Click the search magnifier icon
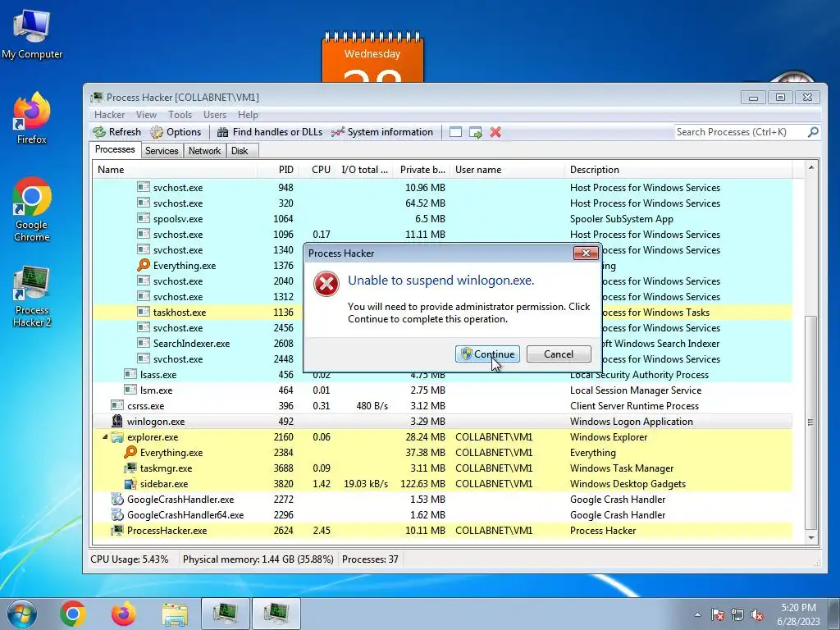 pos(813,132)
